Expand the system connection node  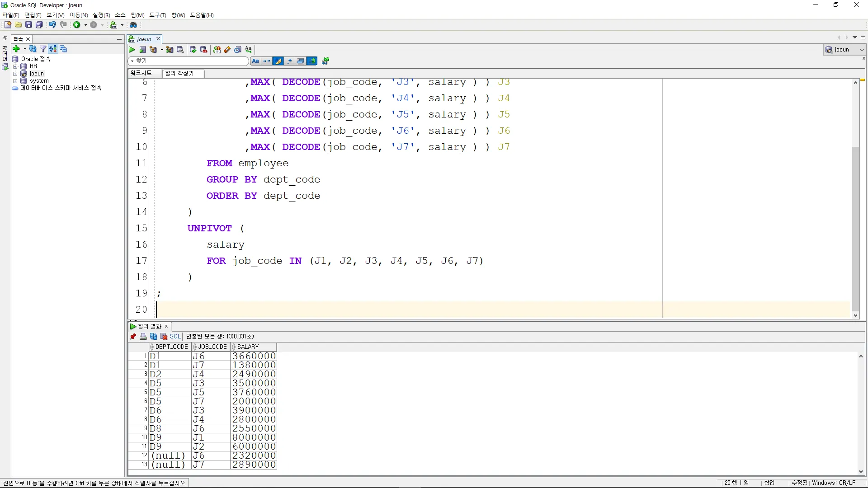click(15, 81)
